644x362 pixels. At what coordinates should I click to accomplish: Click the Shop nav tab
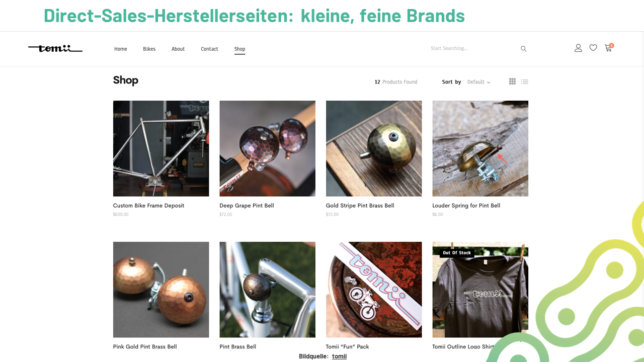(239, 49)
